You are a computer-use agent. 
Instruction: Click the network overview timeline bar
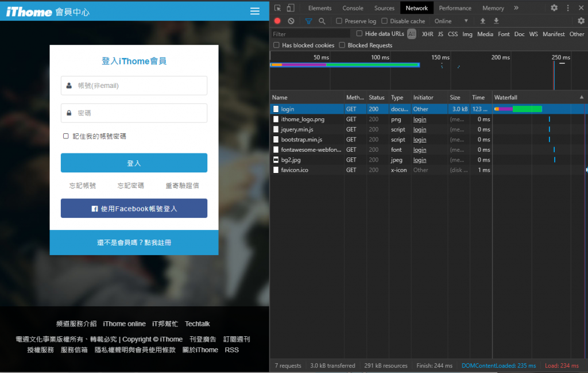345,65
